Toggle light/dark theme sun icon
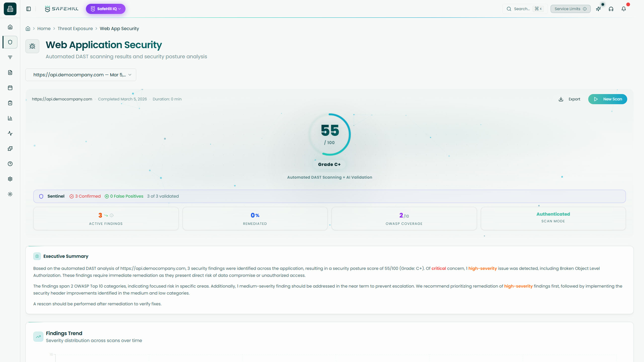This screenshot has height=362, width=644. click(10, 194)
